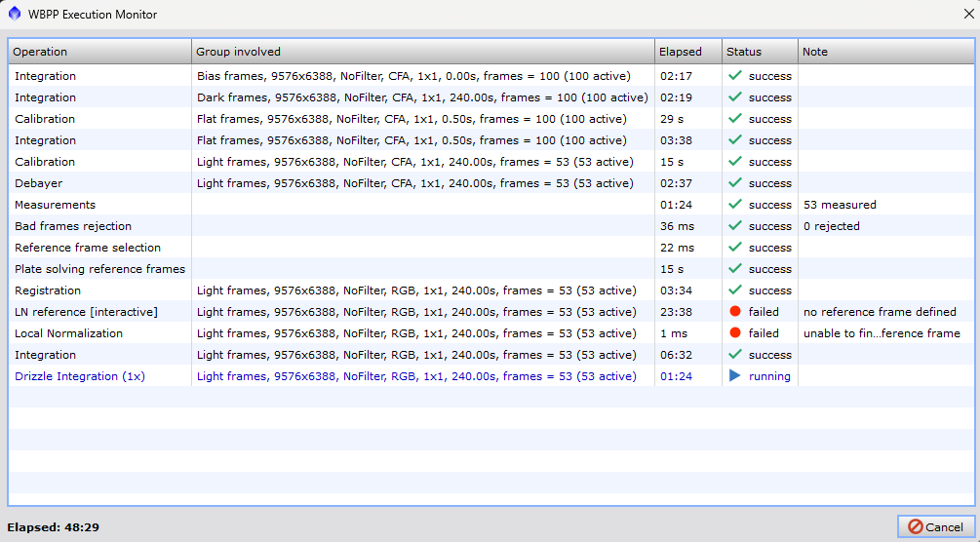Click the Group involved column header
Image resolution: width=980 pixels, height=542 pixels.
(x=423, y=52)
